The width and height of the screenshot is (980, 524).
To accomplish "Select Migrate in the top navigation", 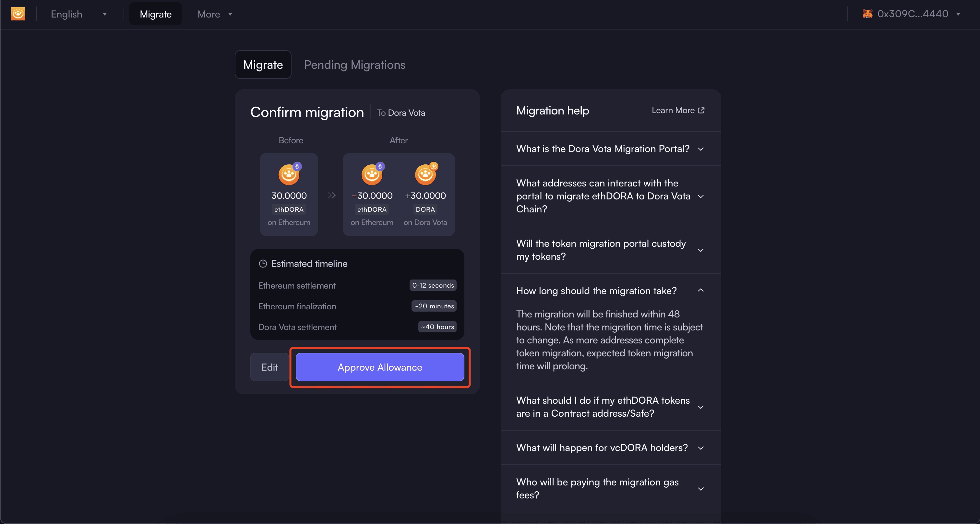I will pyautogui.click(x=156, y=14).
